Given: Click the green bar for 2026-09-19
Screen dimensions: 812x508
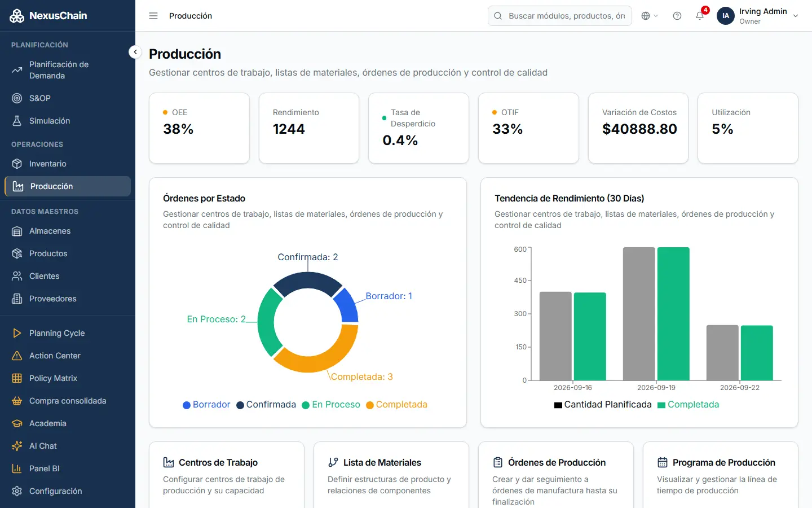Looking at the screenshot, I should 673,314.
